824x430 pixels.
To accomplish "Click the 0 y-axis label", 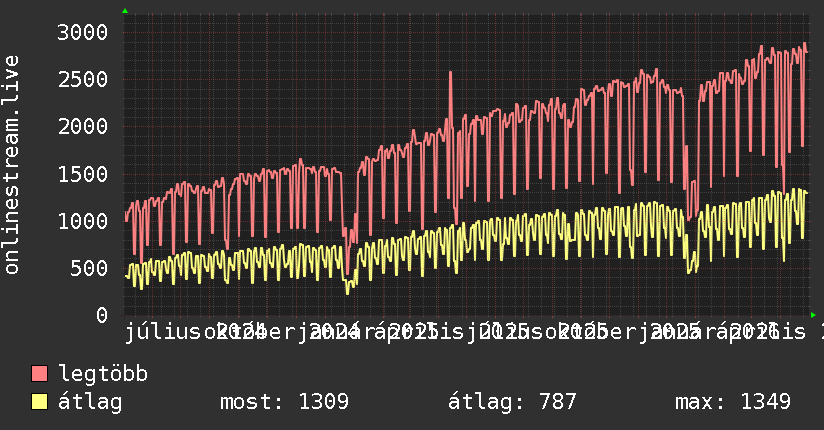I will pyautogui.click(x=102, y=315).
